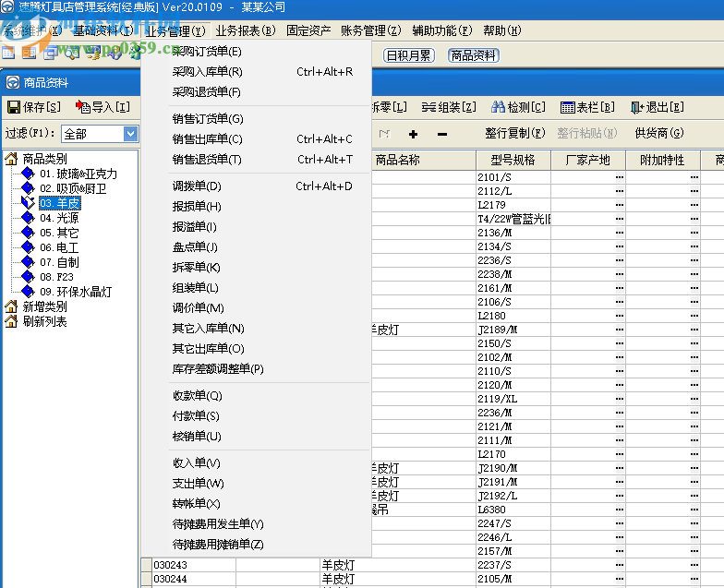724x588 pixels.
Task: Select tree item 01.玻璃&亚克力
Action: 78,174
